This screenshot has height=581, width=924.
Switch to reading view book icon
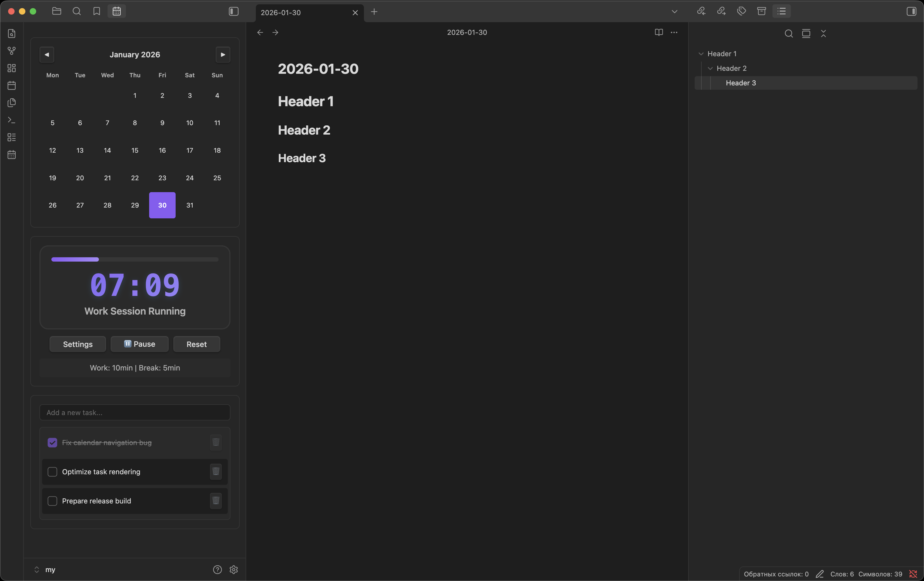[658, 33]
